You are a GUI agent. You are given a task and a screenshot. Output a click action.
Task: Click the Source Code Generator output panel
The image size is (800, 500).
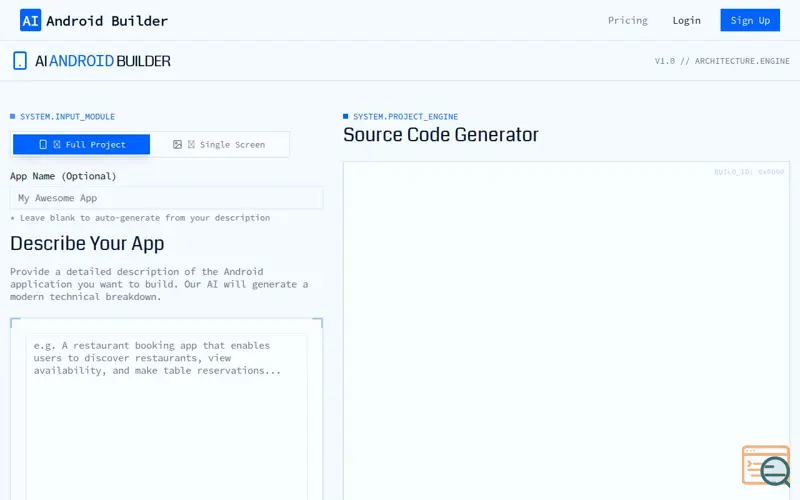point(566,331)
